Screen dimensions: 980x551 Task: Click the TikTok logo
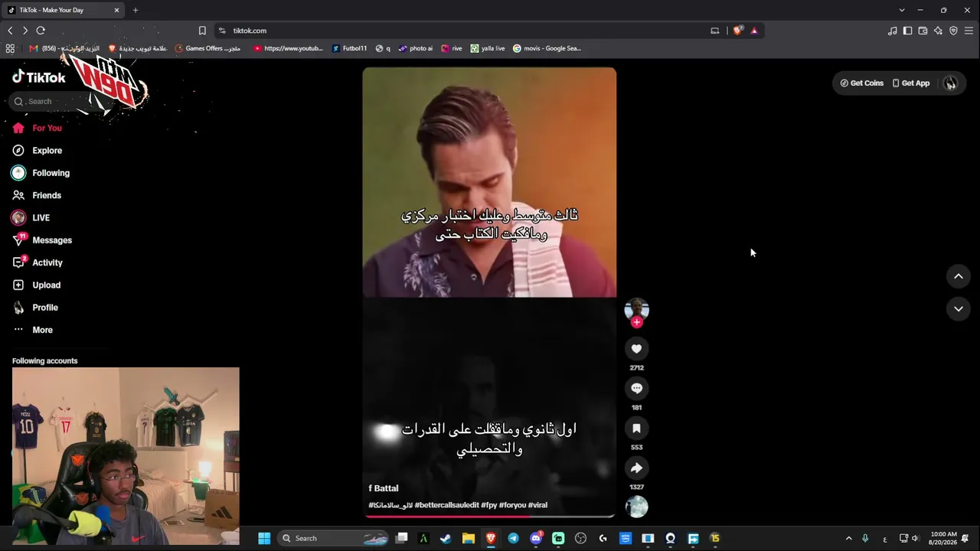pos(38,77)
